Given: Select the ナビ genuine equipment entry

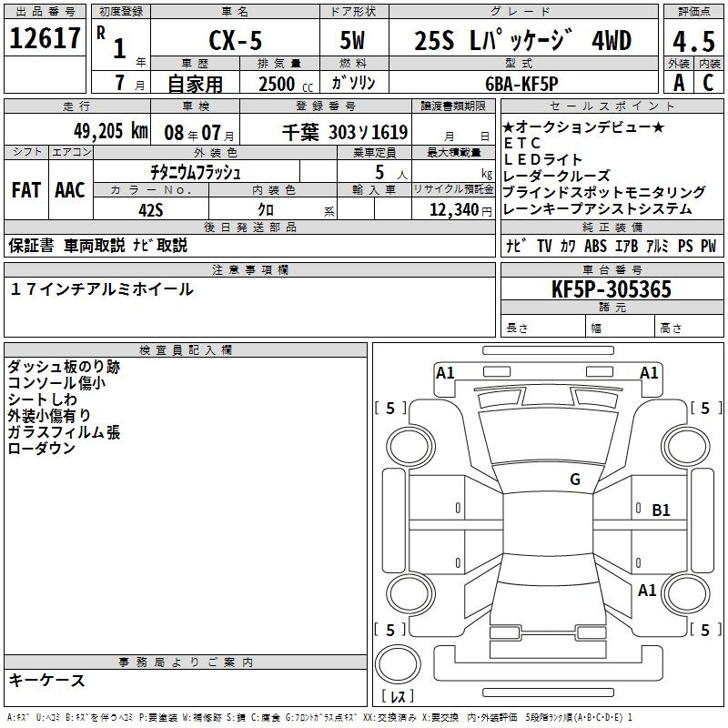Looking at the screenshot, I should 516,246.
